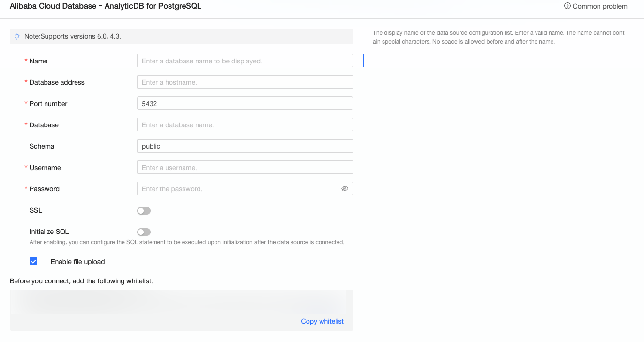Click the Name field label
This screenshot has width=644, height=342.
(38, 61)
